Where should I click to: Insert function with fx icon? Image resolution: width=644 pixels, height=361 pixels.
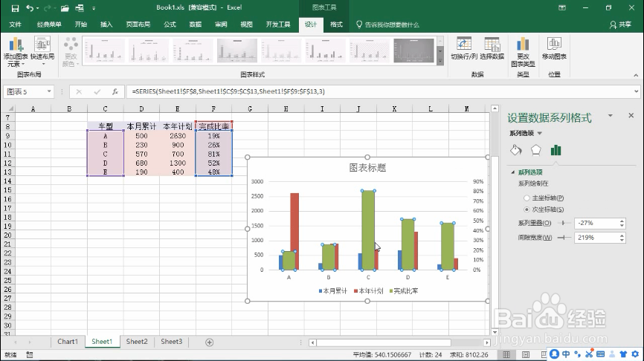click(x=115, y=91)
